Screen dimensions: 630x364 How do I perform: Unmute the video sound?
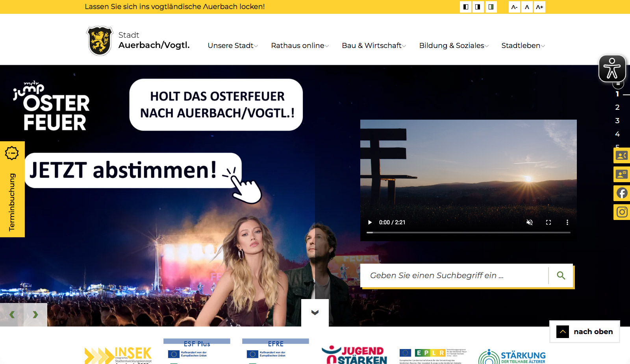pyautogui.click(x=530, y=222)
